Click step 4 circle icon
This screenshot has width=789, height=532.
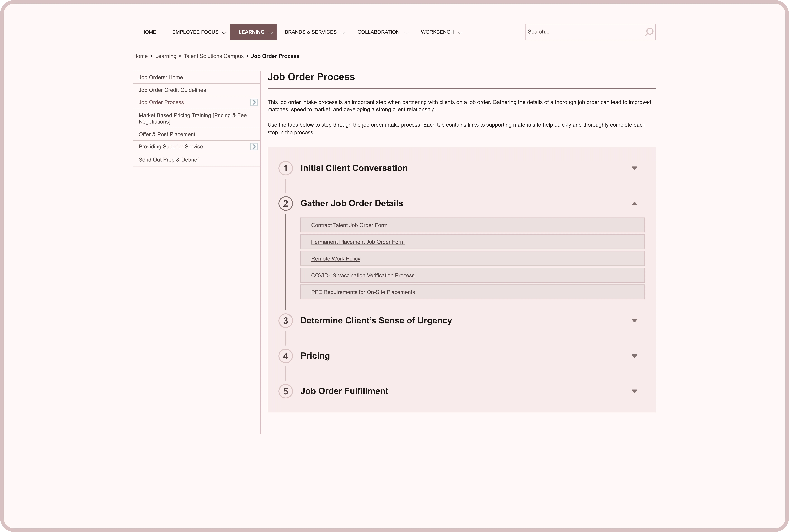(286, 356)
